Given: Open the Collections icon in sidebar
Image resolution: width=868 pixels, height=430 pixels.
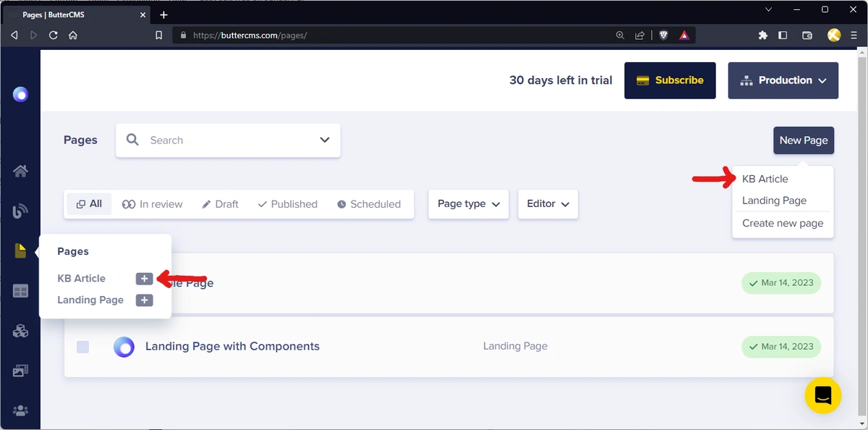Looking at the screenshot, I should click(x=20, y=291).
